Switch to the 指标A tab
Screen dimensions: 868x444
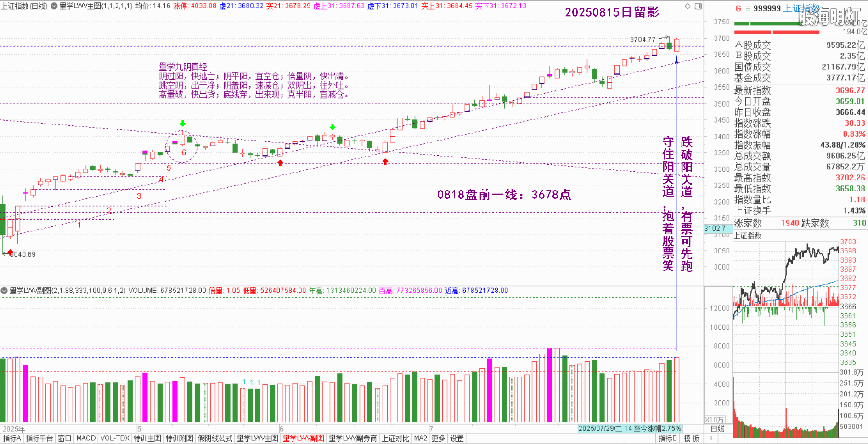[12, 438]
